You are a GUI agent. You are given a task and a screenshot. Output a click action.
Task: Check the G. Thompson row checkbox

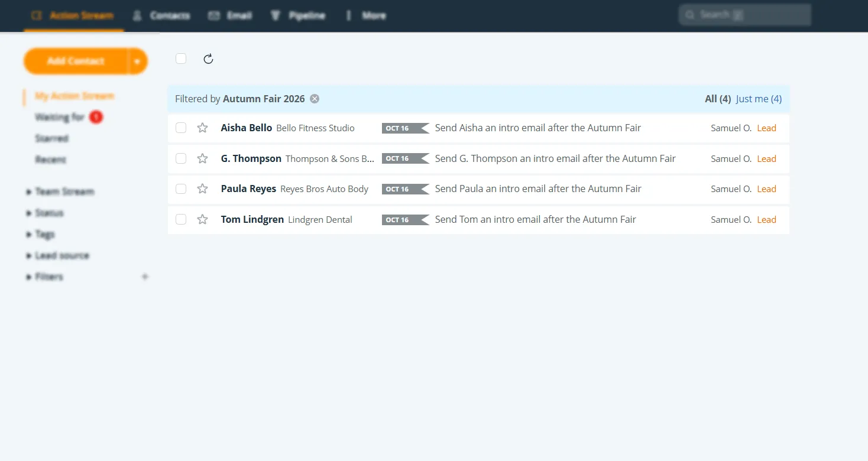tap(181, 158)
